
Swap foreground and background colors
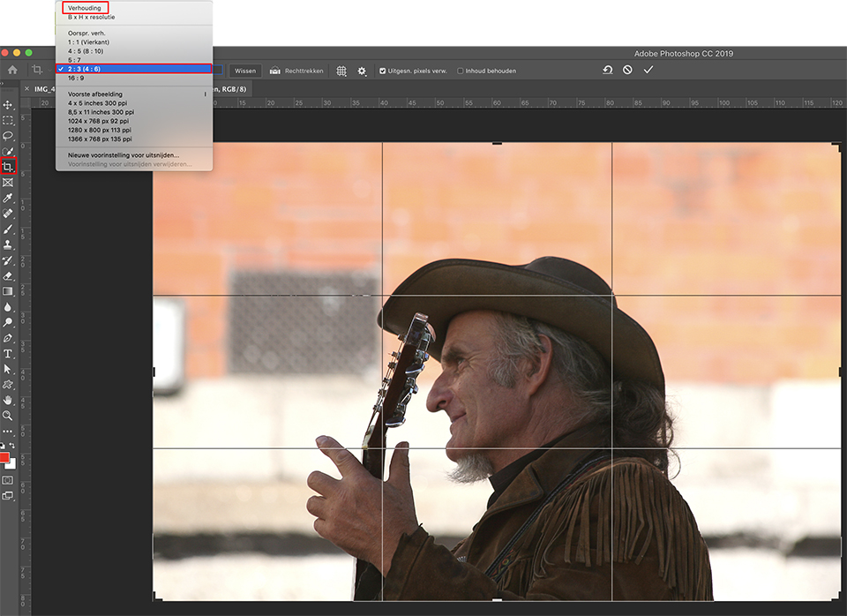[11, 446]
